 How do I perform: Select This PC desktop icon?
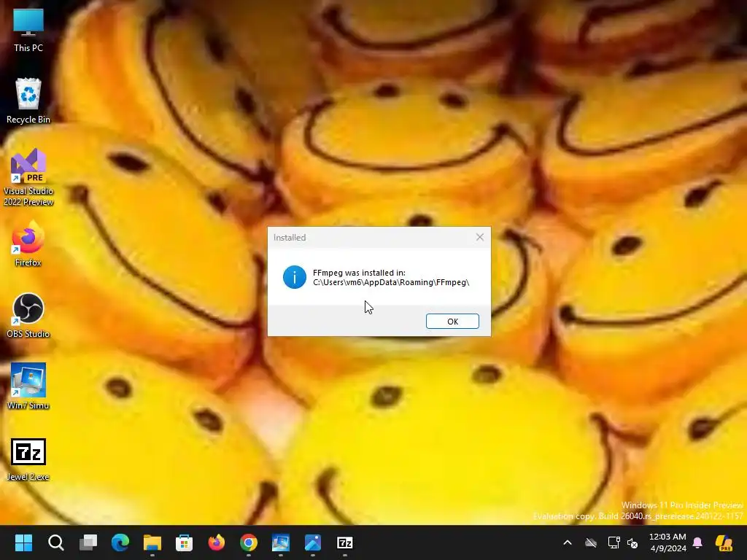coord(28,31)
